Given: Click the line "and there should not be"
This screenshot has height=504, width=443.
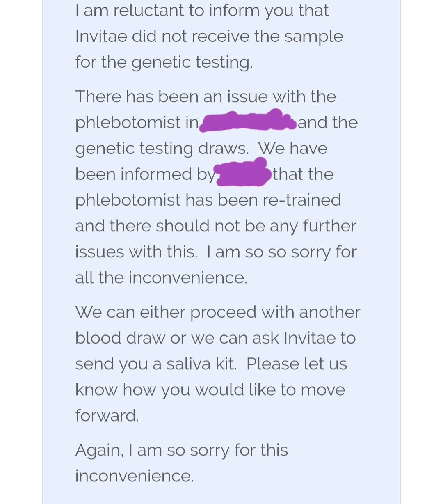Looking at the screenshot, I should (x=215, y=226).
